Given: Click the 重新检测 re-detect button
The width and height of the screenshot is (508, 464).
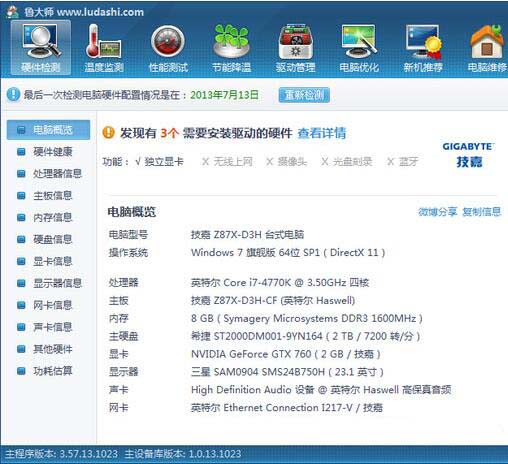Looking at the screenshot, I should (x=304, y=95).
